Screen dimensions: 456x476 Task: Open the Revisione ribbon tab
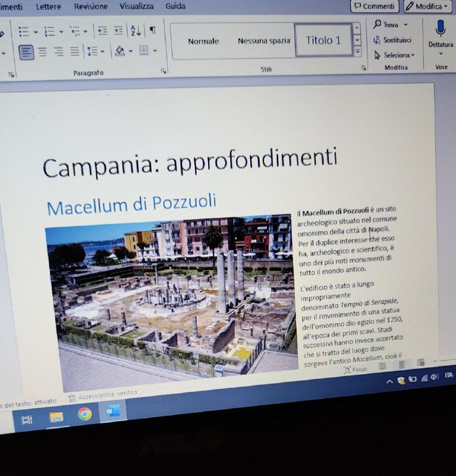90,7
